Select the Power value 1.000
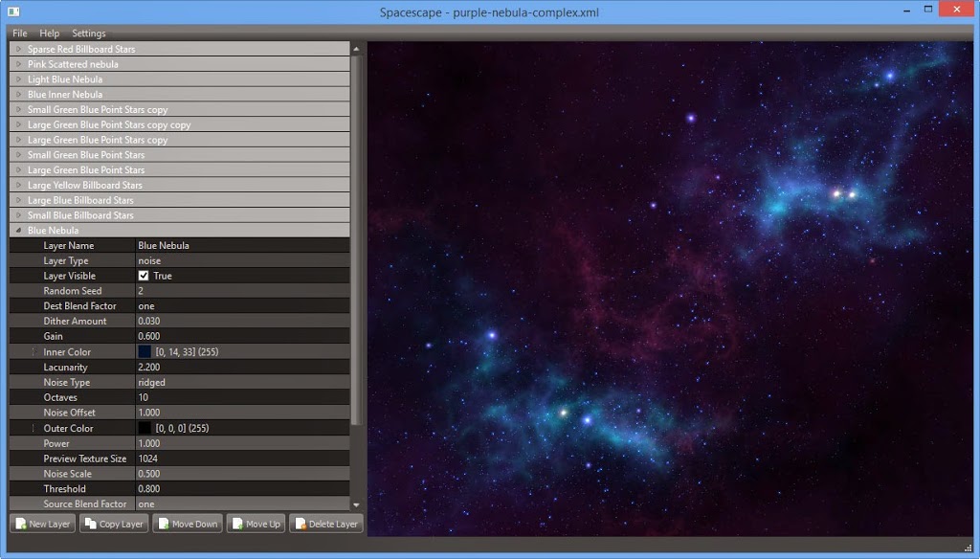This screenshot has height=559, width=980. coord(148,443)
